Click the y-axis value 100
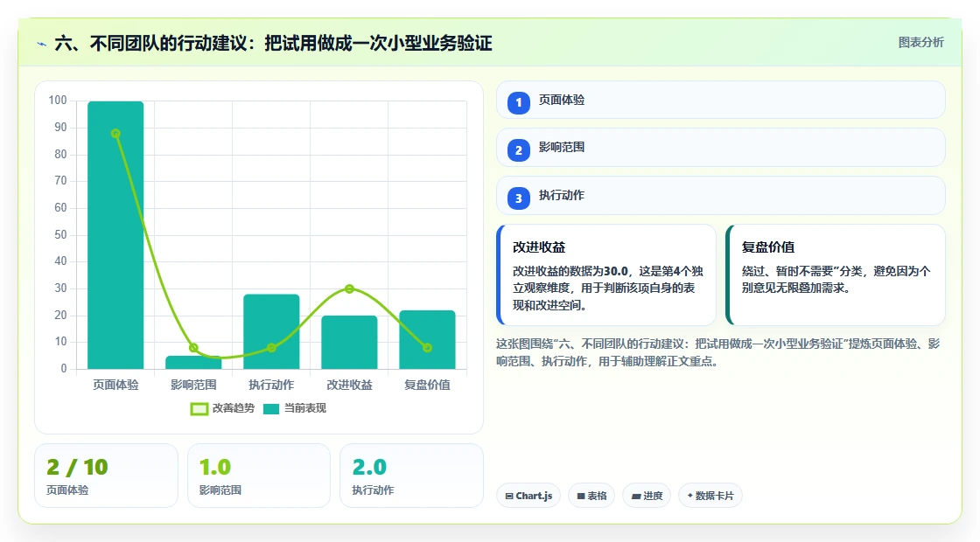The image size is (980, 542). [58, 100]
